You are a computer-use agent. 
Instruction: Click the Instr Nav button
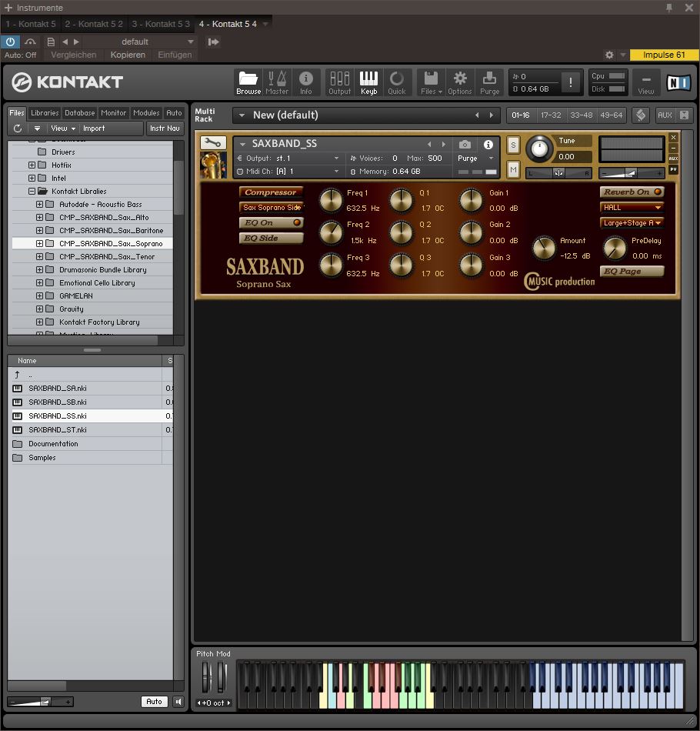(x=165, y=129)
